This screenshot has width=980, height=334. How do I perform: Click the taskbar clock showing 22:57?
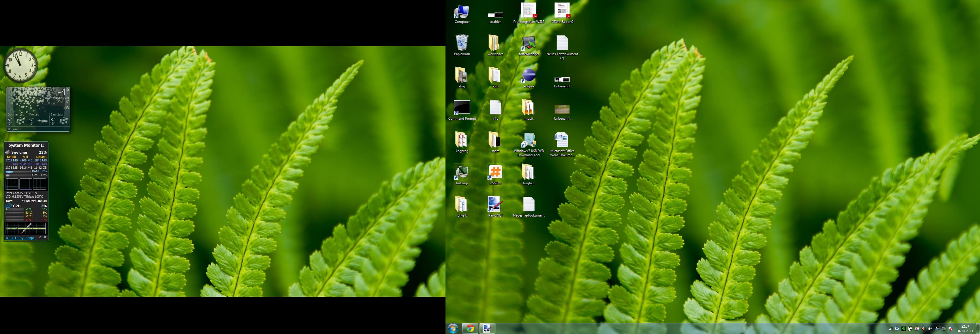coord(965,329)
